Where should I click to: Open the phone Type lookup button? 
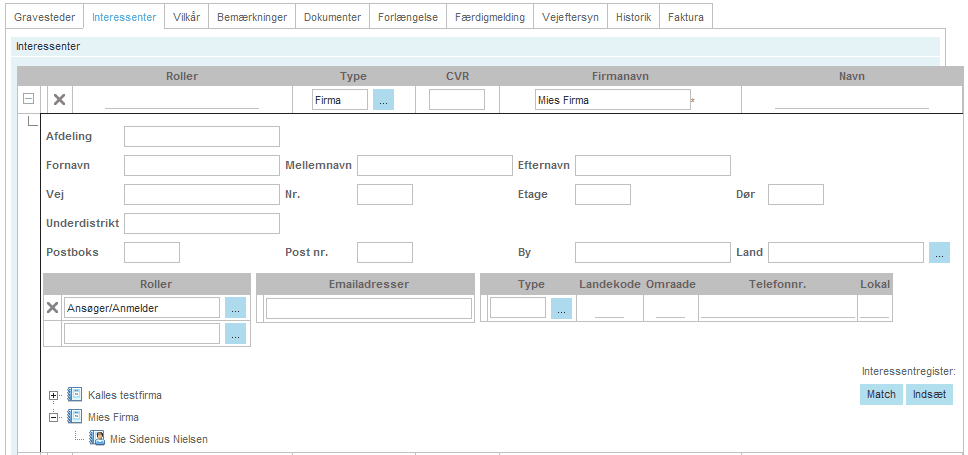561,309
